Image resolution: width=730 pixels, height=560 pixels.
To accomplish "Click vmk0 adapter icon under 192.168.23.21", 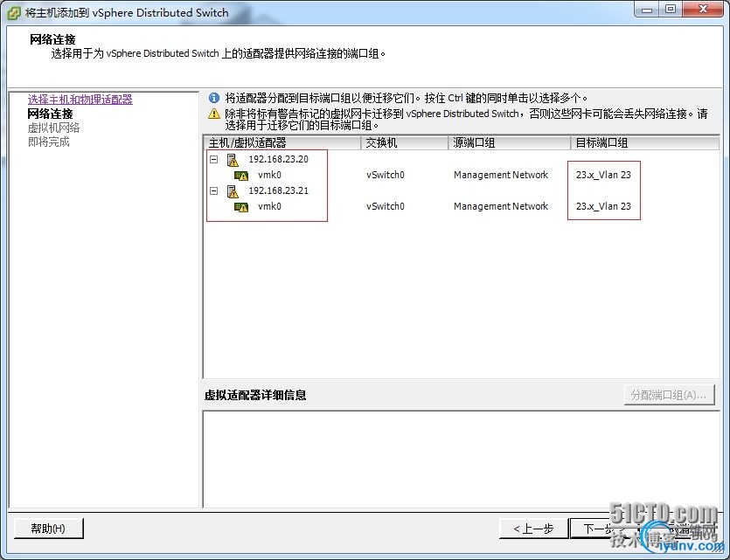I will pyautogui.click(x=241, y=207).
